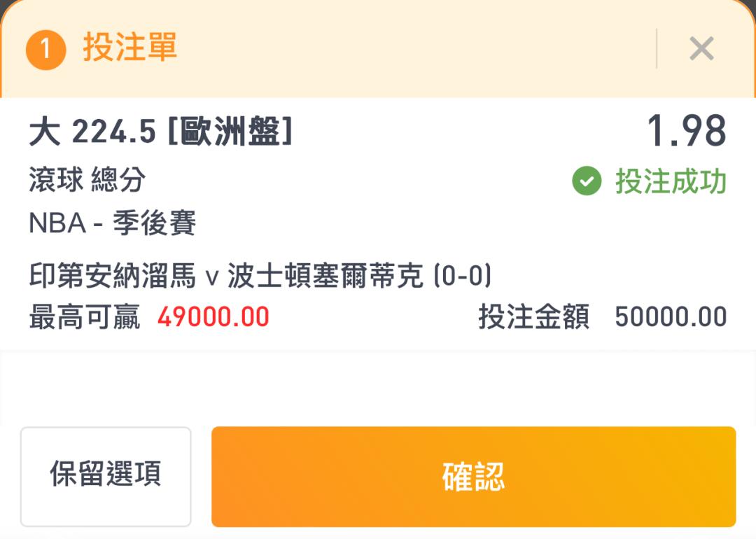Click the 1.98 odds value
756x539 pixels.
point(686,130)
